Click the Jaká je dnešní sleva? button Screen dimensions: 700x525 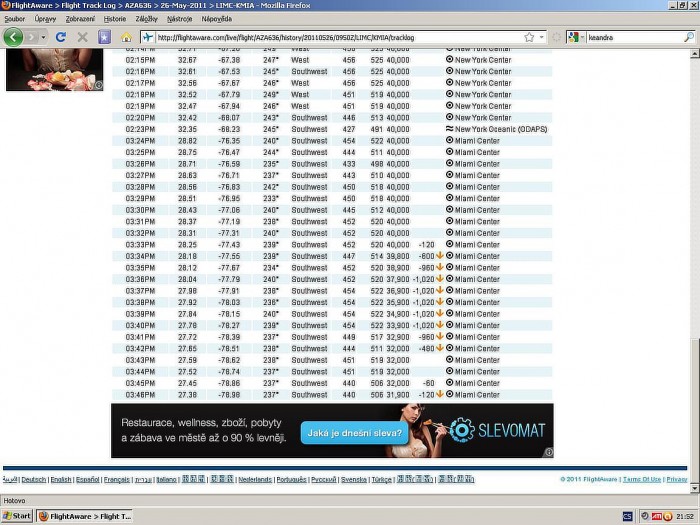point(354,433)
